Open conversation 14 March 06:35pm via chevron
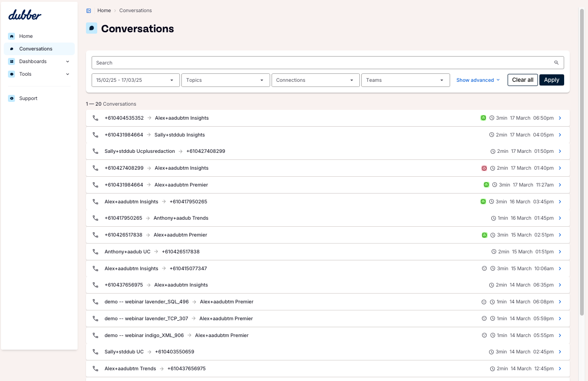This screenshot has width=588, height=381. pyautogui.click(x=560, y=285)
